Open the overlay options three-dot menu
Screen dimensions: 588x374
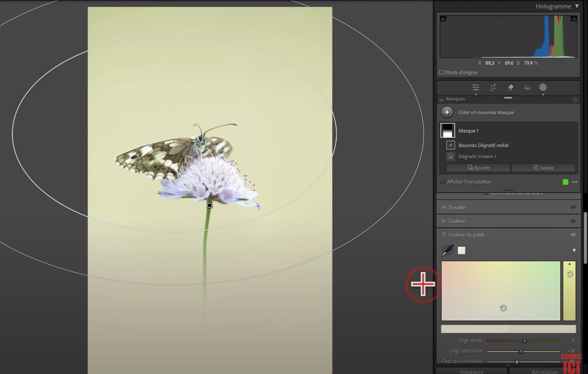[575, 182]
